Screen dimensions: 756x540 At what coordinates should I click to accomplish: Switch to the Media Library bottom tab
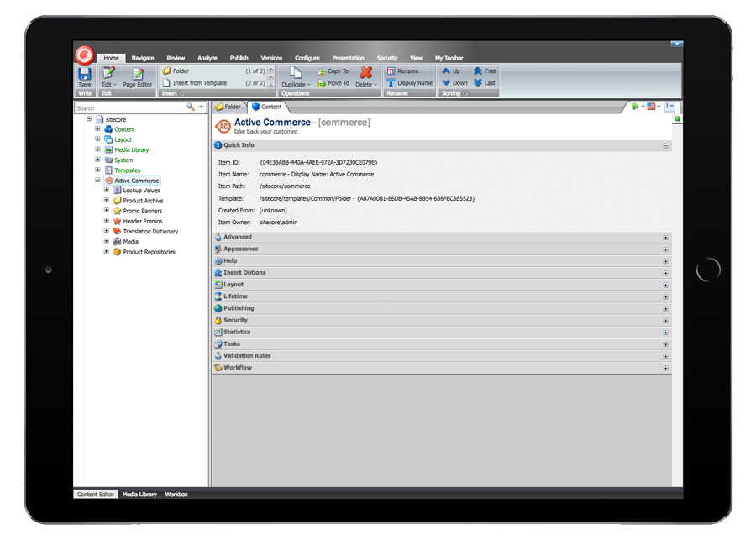[x=139, y=495]
